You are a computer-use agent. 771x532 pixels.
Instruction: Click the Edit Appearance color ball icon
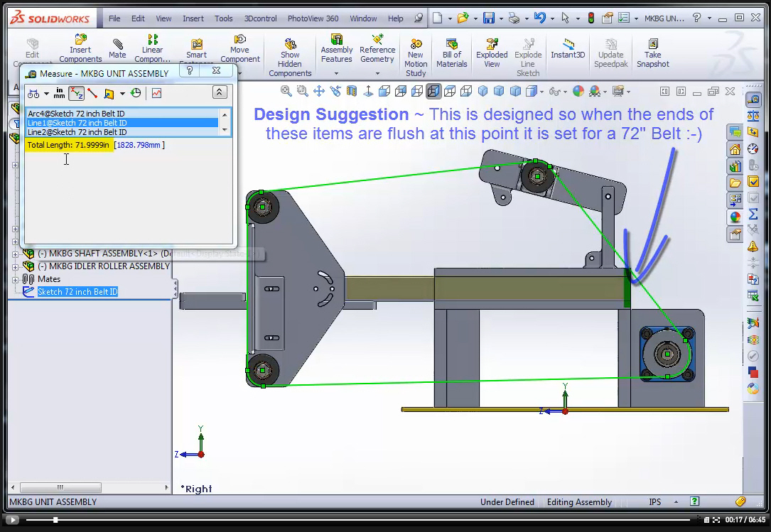point(578,91)
